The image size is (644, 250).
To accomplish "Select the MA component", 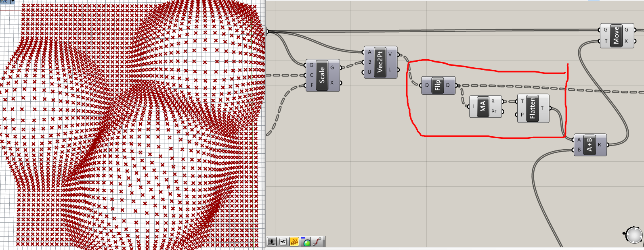I will 482,106.
